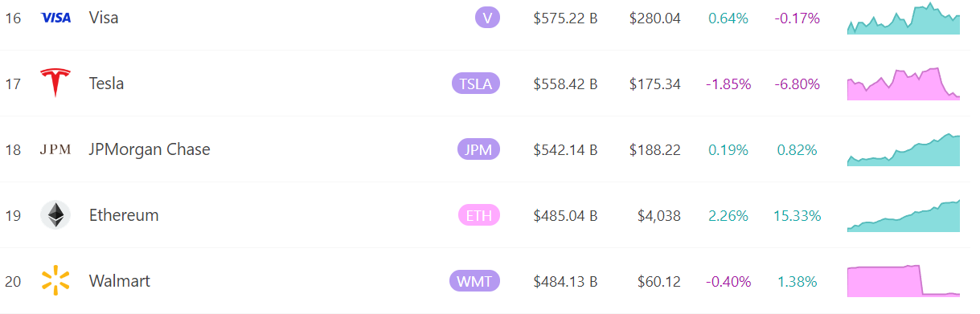Image resolution: width=980 pixels, height=314 pixels.
Task: Open Visa's green 30-day price chart
Action: (x=904, y=18)
